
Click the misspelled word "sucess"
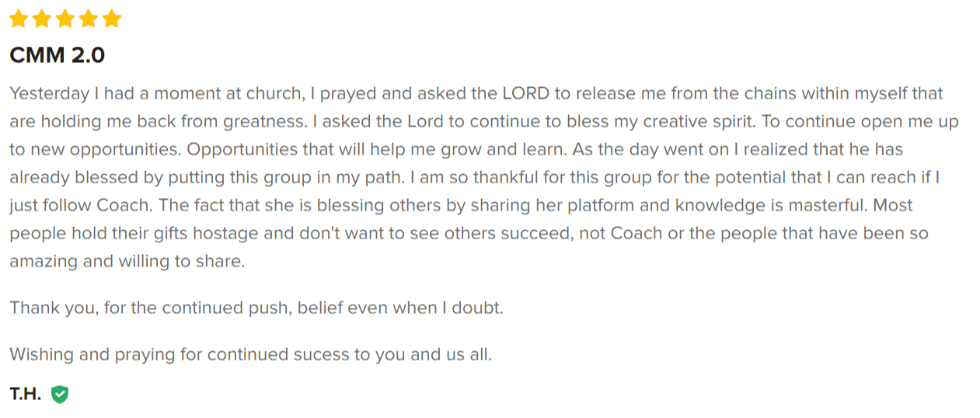[320, 354]
